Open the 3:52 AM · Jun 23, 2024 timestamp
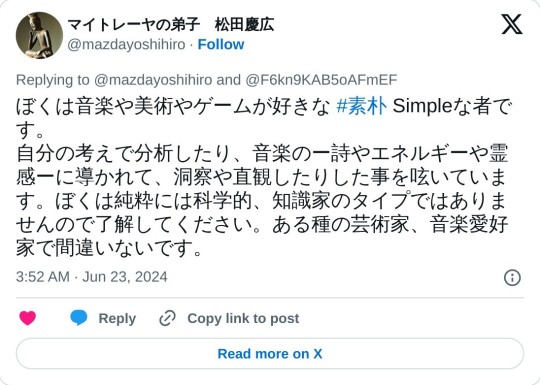 (92, 277)
